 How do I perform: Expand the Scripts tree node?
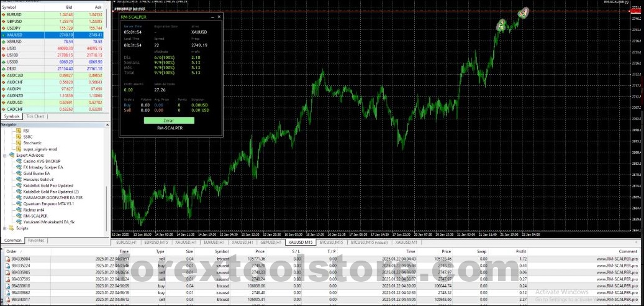click(x=4, y=228)
